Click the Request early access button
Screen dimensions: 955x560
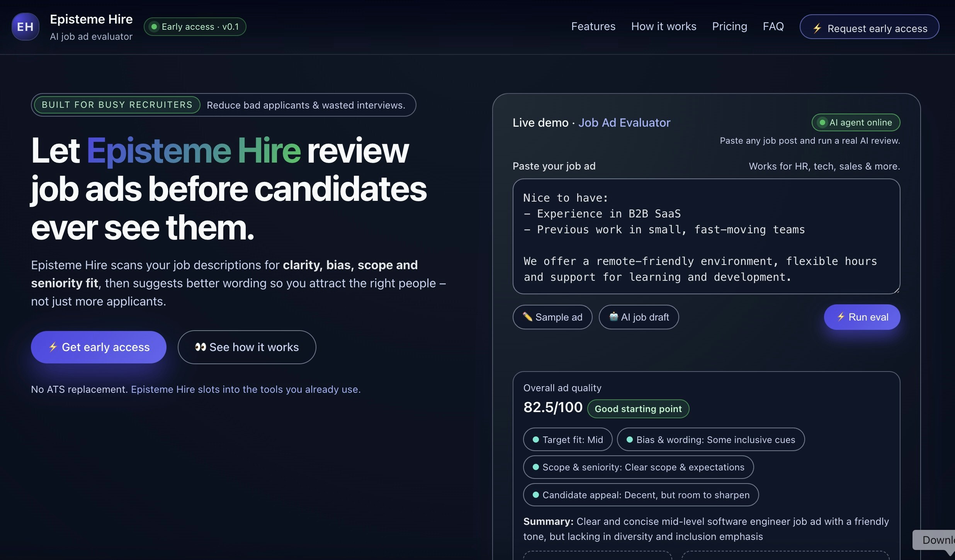pyautogui.click(x=869, y=27)
